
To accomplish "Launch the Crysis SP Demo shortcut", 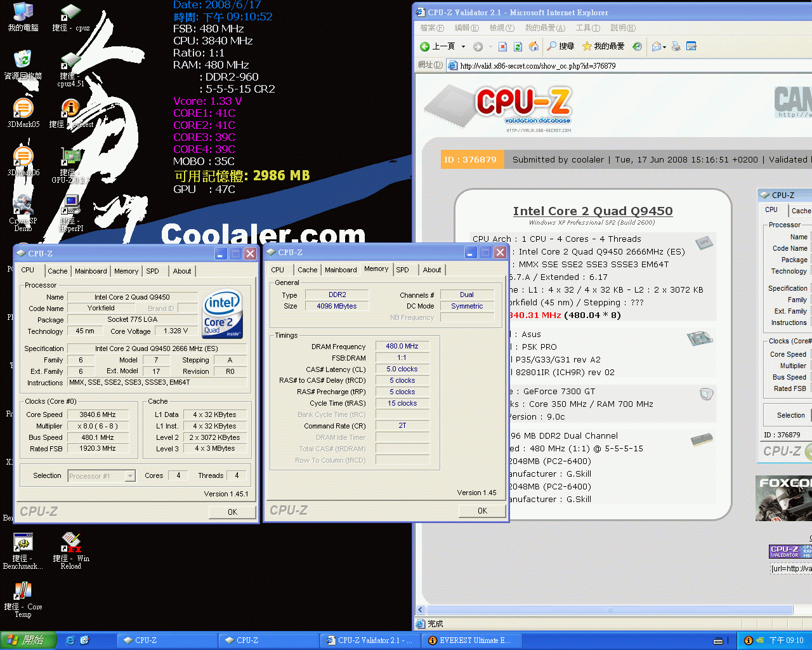I will [23, 213].
